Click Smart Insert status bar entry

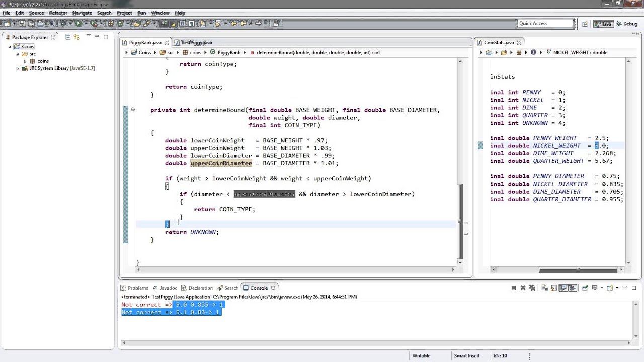(x=467, y=355)
